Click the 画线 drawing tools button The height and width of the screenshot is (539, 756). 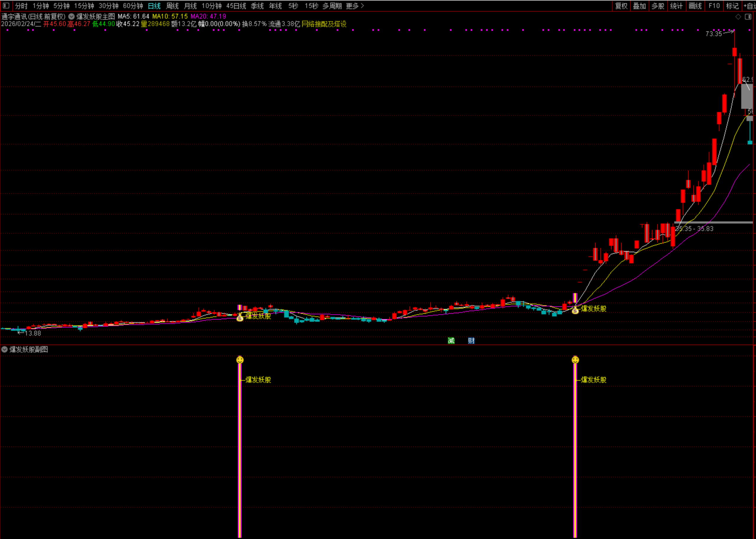point(695,6)
